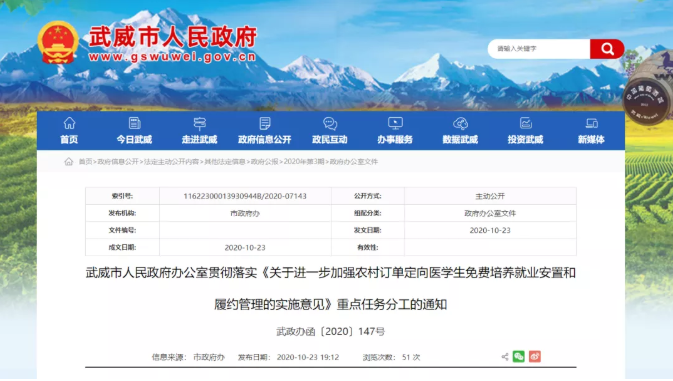Click the view count 51 次
Screen dimensions: 673x381
tap(411, 357)
